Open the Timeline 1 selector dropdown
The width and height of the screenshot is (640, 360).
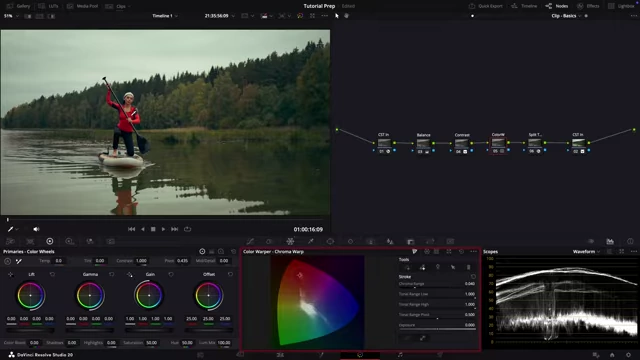point(165,16)
